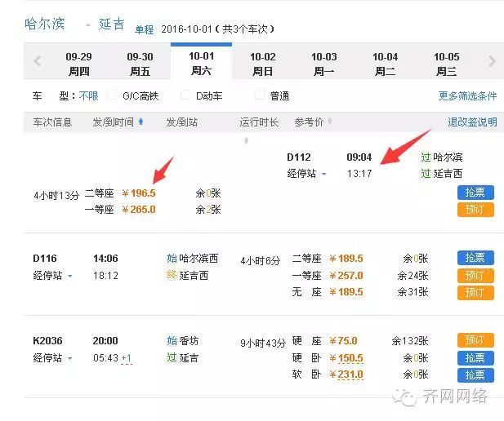Click 抢票 for K2036 hard sleeper

475,357
